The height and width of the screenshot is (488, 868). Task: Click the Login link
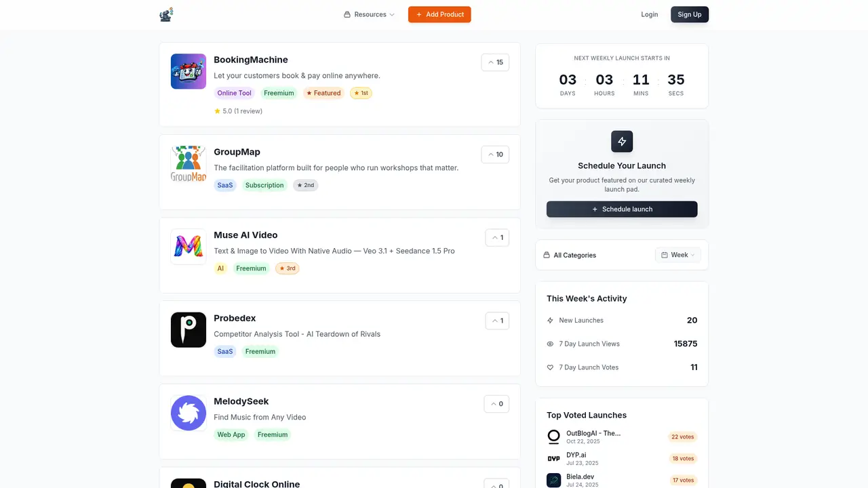pos(650,14)
